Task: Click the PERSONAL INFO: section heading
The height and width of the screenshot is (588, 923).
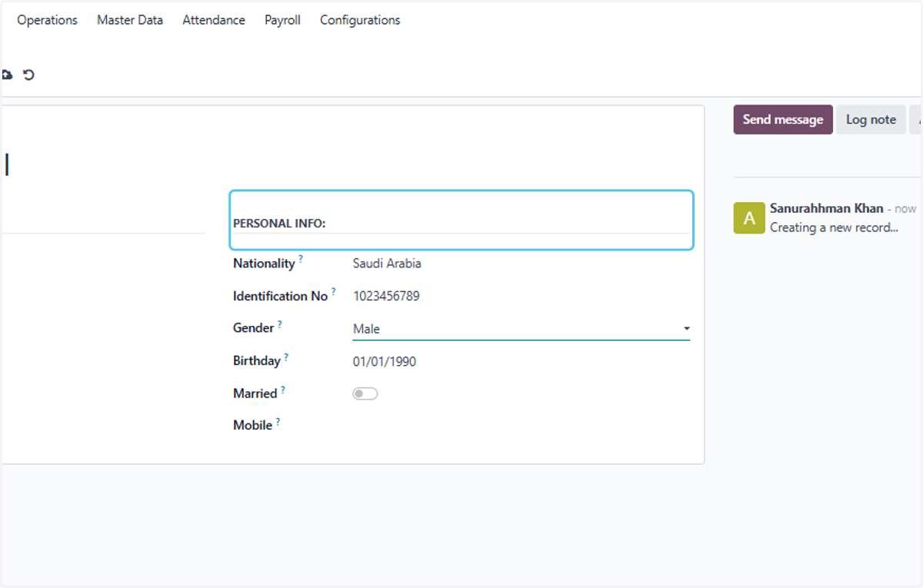Action: (279, 223)
